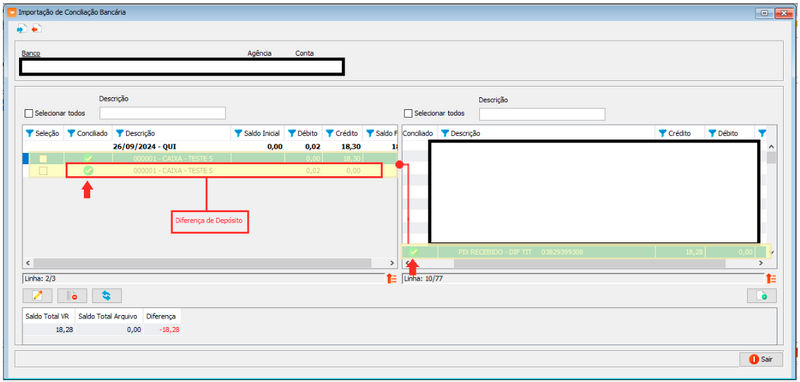The width and height of the screenshot is (800, 382).
Task: Click the right Débito column header
Action: pos(729,134)
